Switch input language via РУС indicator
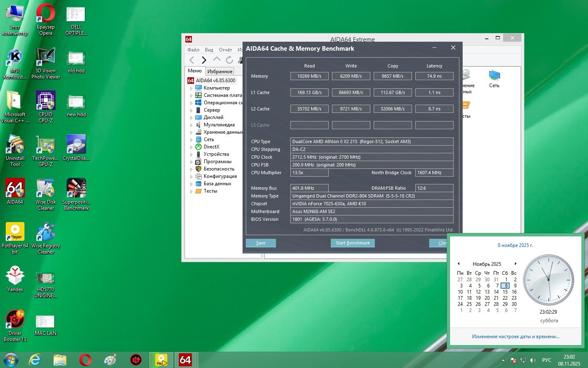Screen dimensions: 588x368 click(546, 360)
